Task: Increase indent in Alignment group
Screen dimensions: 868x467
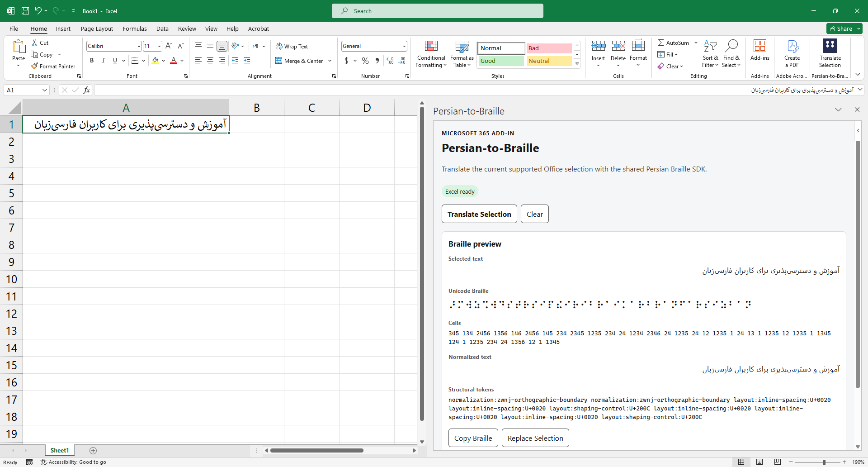Action: pyautogui.click(x=247, y=60)
